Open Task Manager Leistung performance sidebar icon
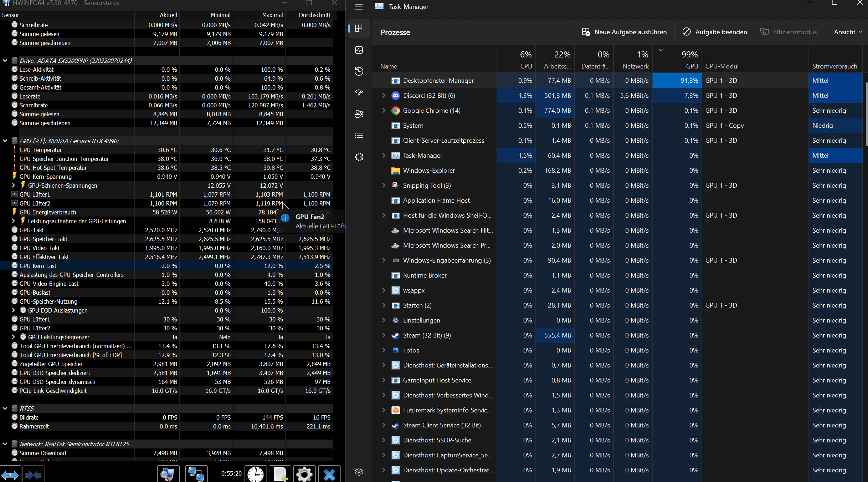 359,50
